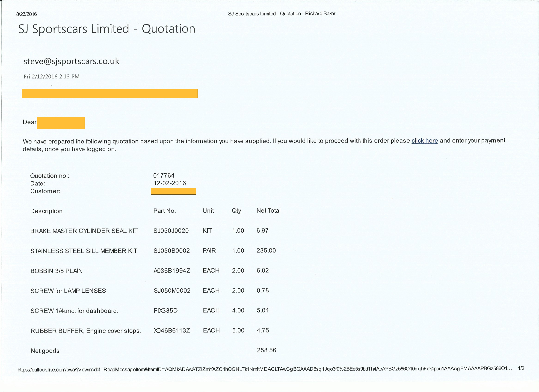Click the header text ending "Richard Baker"
The image size is (539, 392).
pos(282,14)
